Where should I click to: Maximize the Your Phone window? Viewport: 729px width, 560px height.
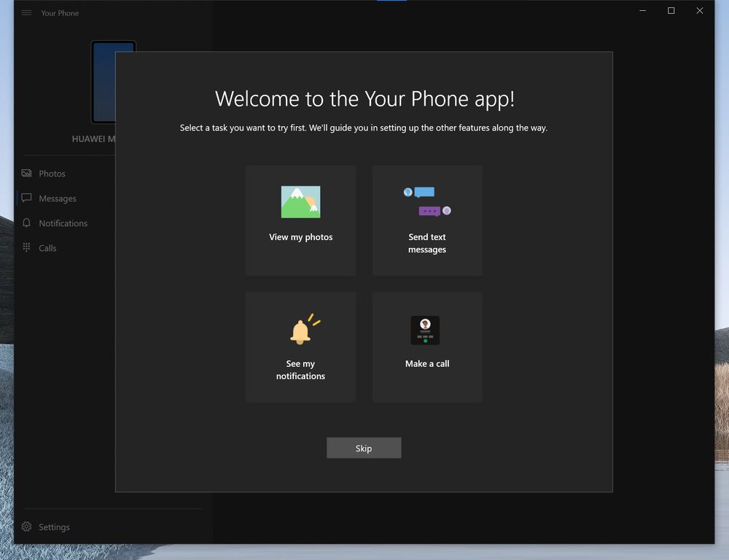coord(671,11)
